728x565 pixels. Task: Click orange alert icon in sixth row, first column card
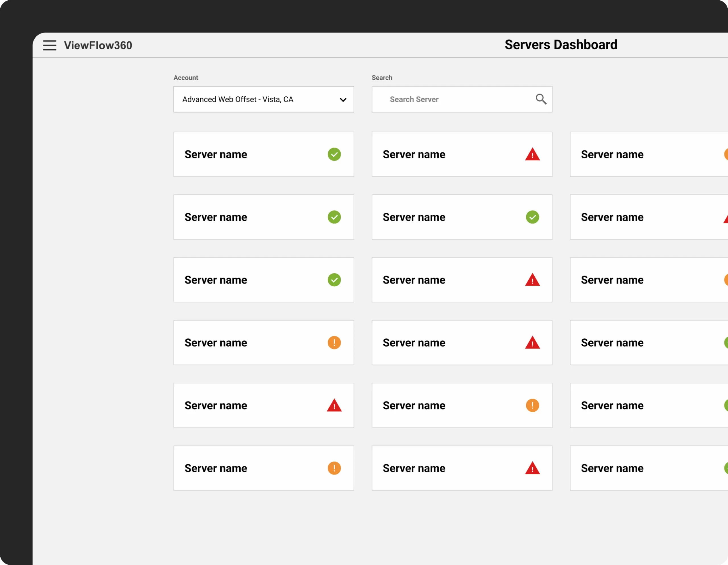tap(334, 468)
